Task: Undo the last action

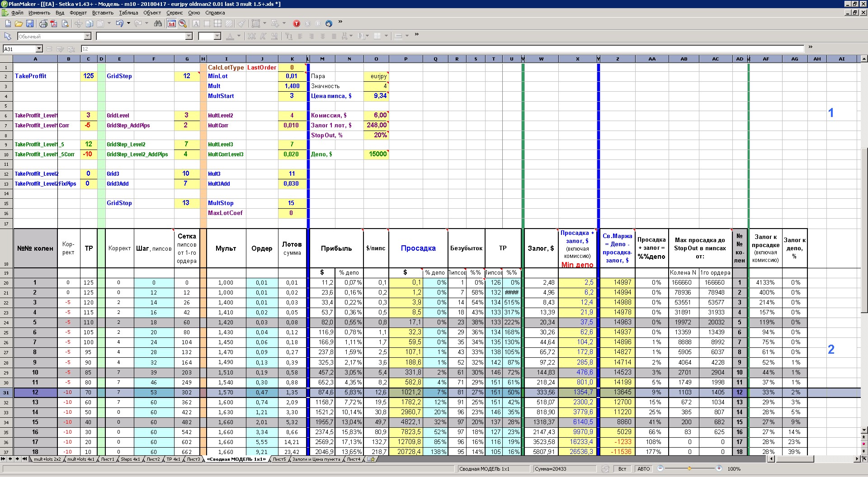Action: [119, 23]
